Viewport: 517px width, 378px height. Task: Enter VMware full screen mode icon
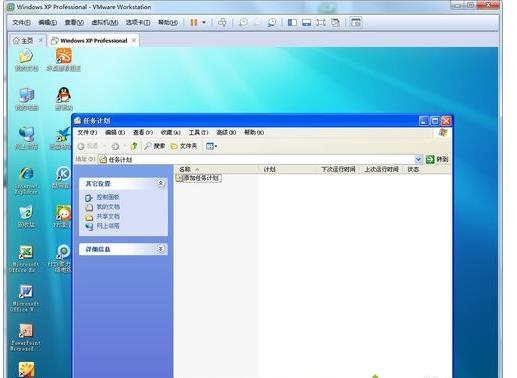point(321,23)
